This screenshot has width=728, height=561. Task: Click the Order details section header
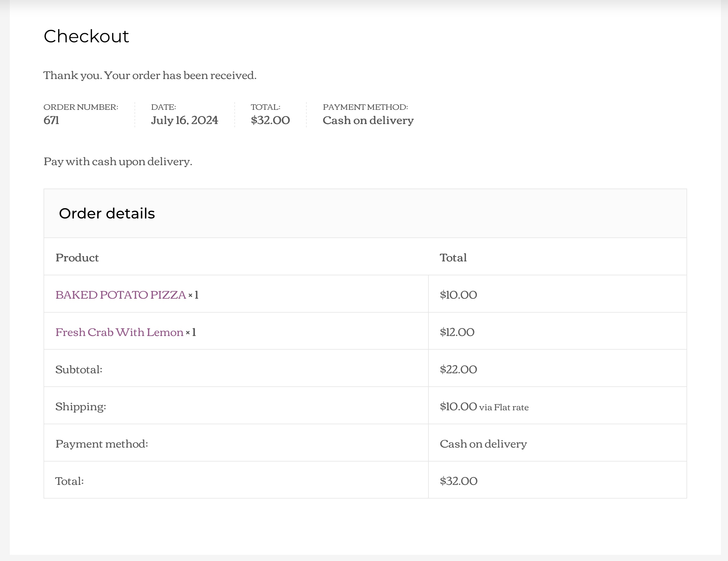click(107, 213)
